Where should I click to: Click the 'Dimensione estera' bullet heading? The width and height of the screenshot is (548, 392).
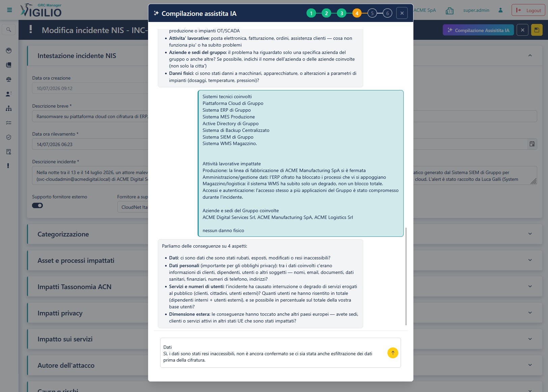(190, 314)
